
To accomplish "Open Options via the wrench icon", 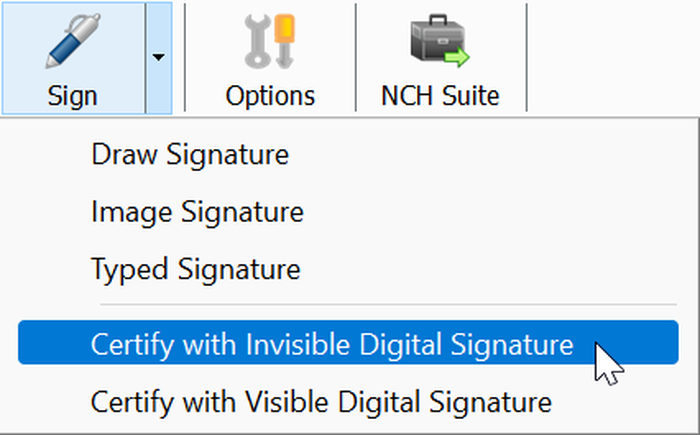I will click(x=270, y=41).
